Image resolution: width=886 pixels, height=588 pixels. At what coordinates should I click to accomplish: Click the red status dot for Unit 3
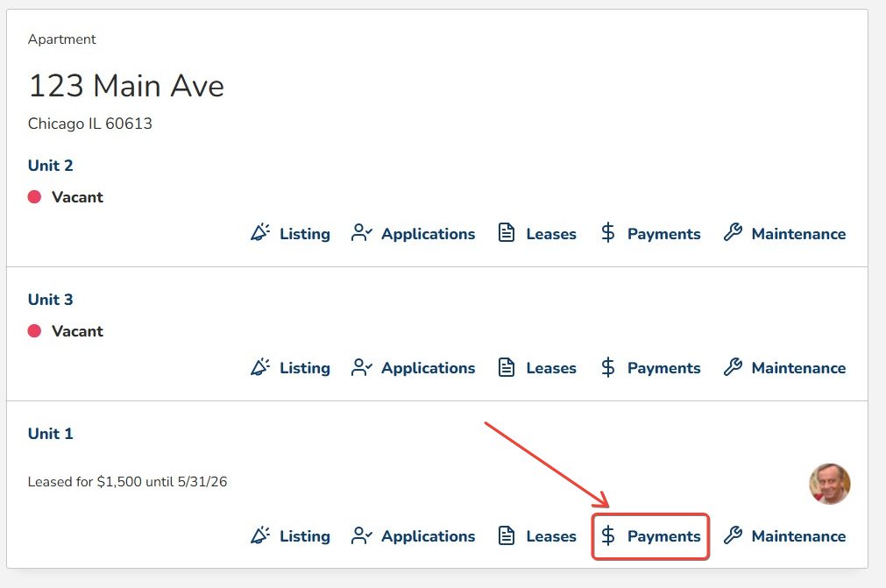[34, 330]
